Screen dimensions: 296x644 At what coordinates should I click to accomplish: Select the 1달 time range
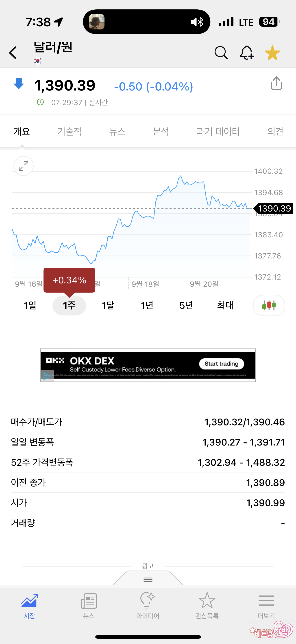(x=108, y=305)
